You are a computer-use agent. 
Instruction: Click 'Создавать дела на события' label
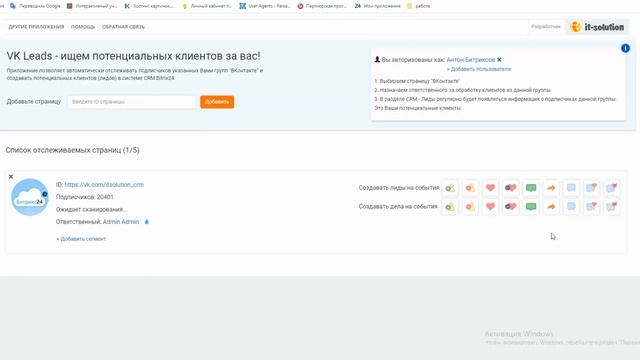pos(398,207)
